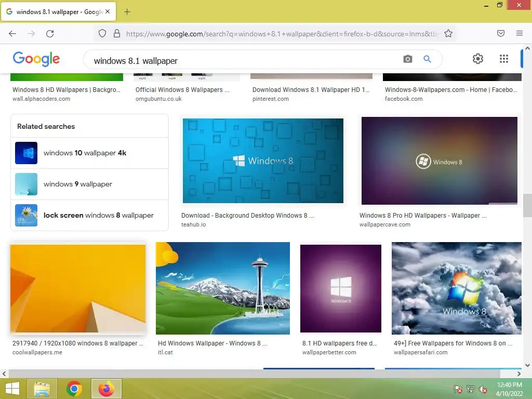Viewport: 532px width, 399px height.
Task: Click the vertical scrollbar up arrow
Action: (527, 48)
